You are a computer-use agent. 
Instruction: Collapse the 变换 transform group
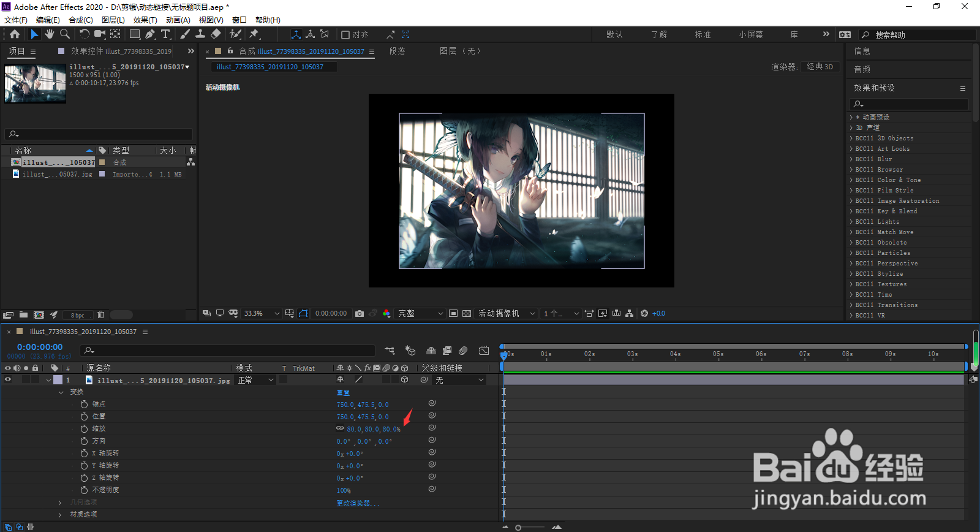pos(61,392)
